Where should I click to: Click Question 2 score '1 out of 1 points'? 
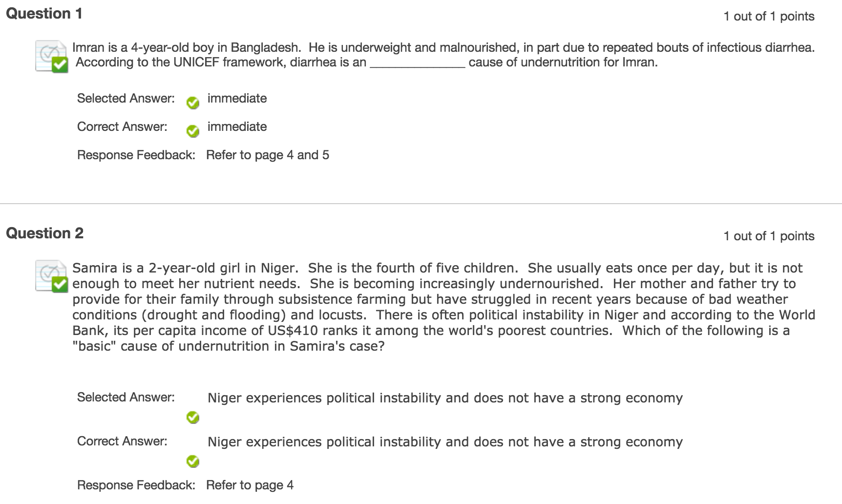coord(768,236)
